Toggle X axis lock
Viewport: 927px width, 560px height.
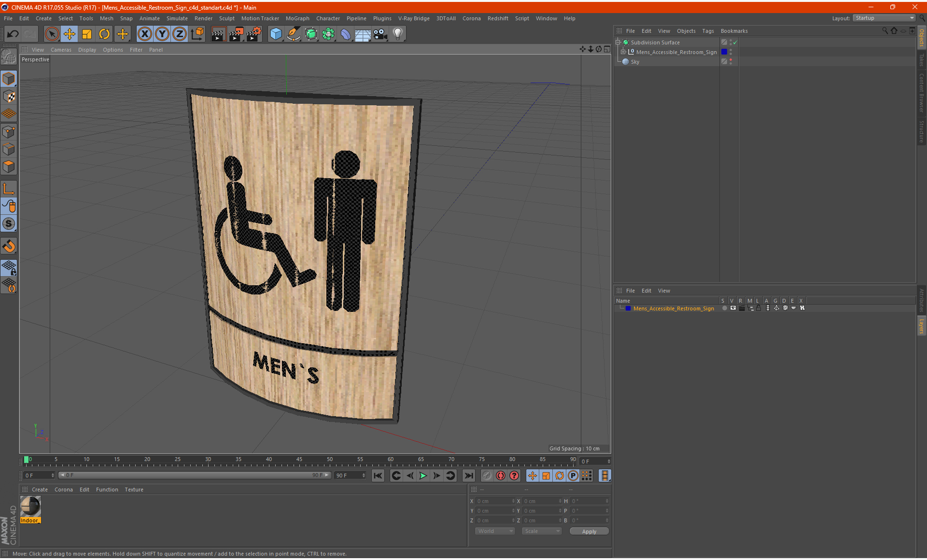coord(144,34)
